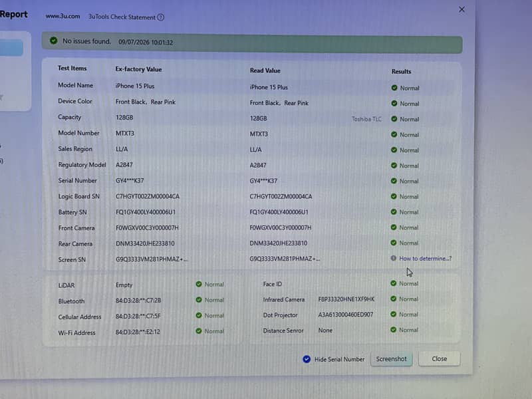
Task: Select Infrared Camera value F8P33320HNE1XF9HK
Action: 346,299
